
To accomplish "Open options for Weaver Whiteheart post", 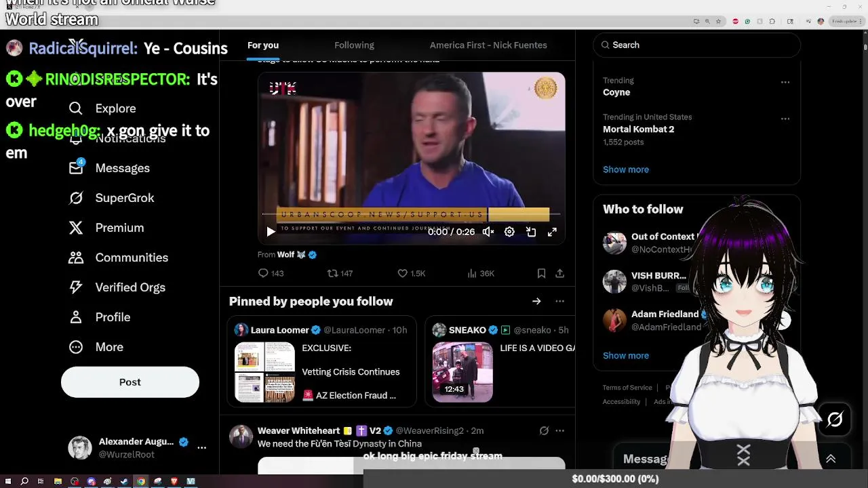I will tap(559, 430).
